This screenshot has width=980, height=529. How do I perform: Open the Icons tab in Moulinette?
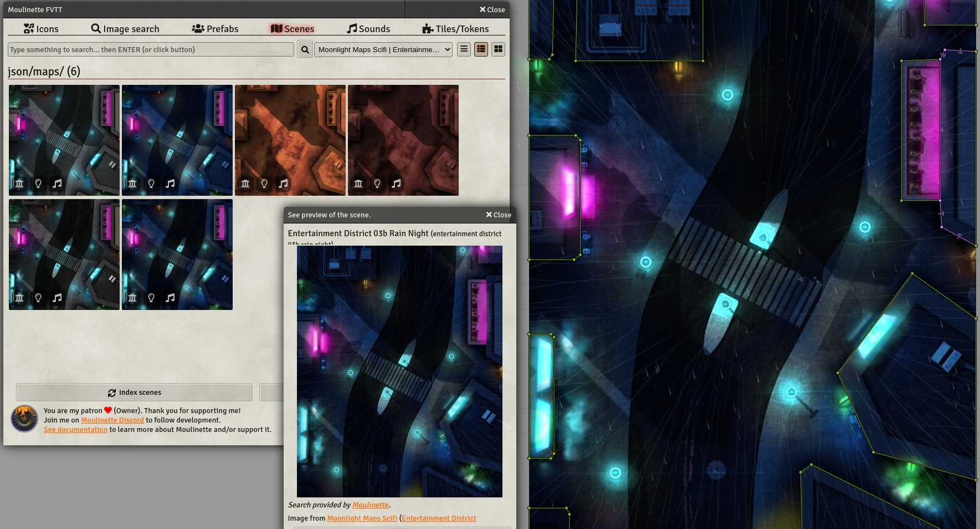[x=41, y=29]
